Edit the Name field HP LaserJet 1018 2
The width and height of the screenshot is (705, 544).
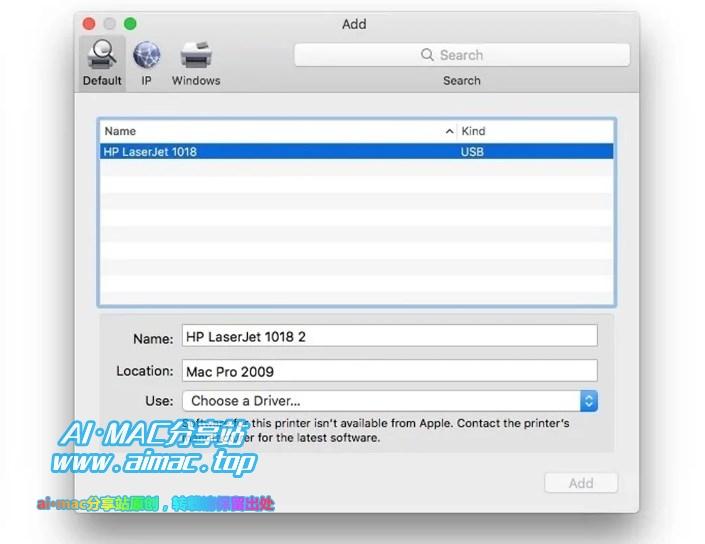click(389, 336)
